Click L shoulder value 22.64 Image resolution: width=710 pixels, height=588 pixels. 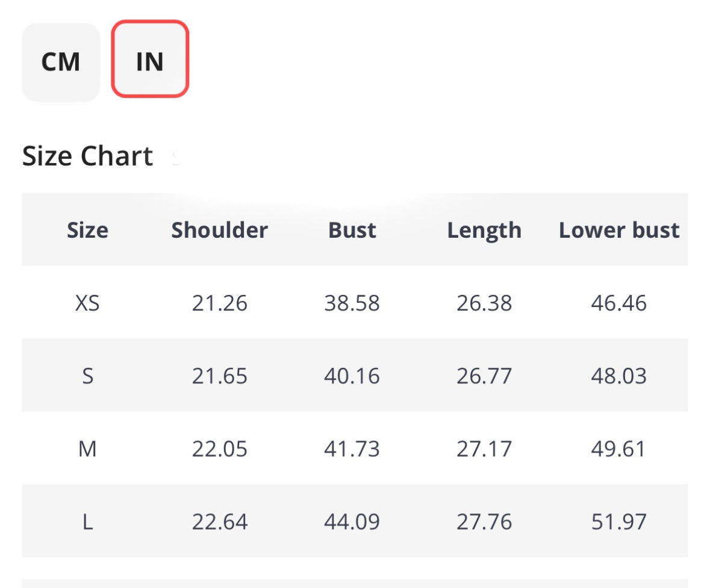point(220,522)
